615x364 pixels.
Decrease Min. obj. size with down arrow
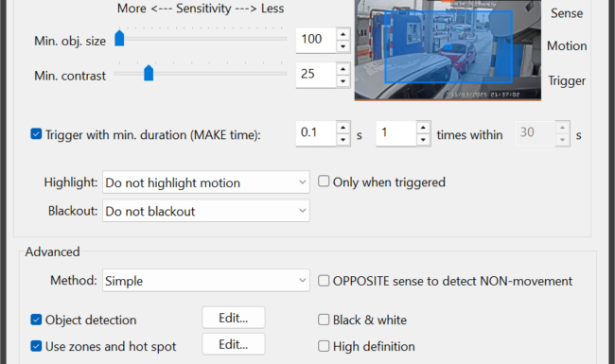click(x=343, y=46)
